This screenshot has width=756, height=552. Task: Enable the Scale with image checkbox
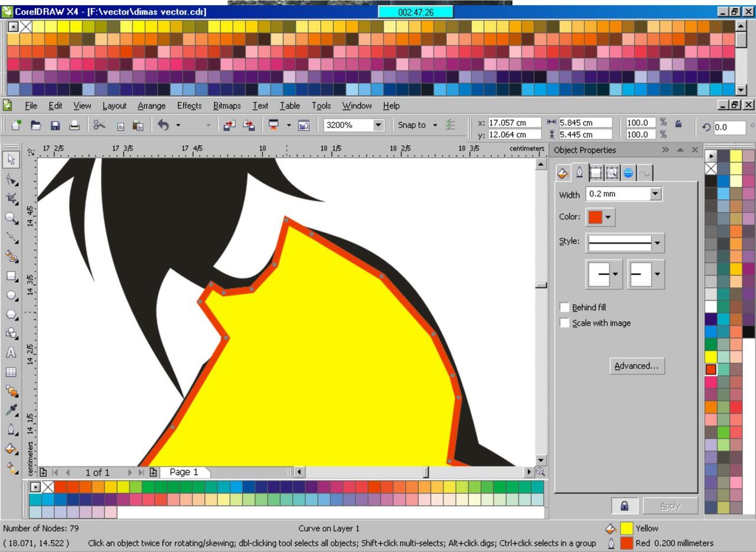[565, 323]
